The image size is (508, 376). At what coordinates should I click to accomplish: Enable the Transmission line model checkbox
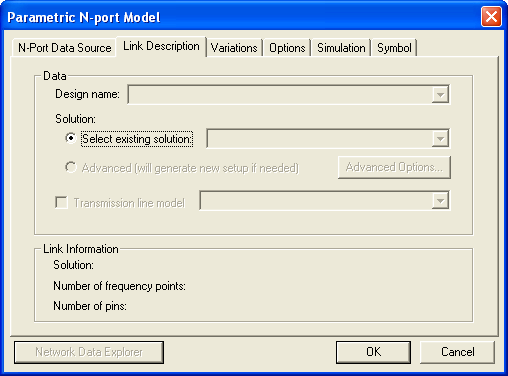[x=61, y=202]
